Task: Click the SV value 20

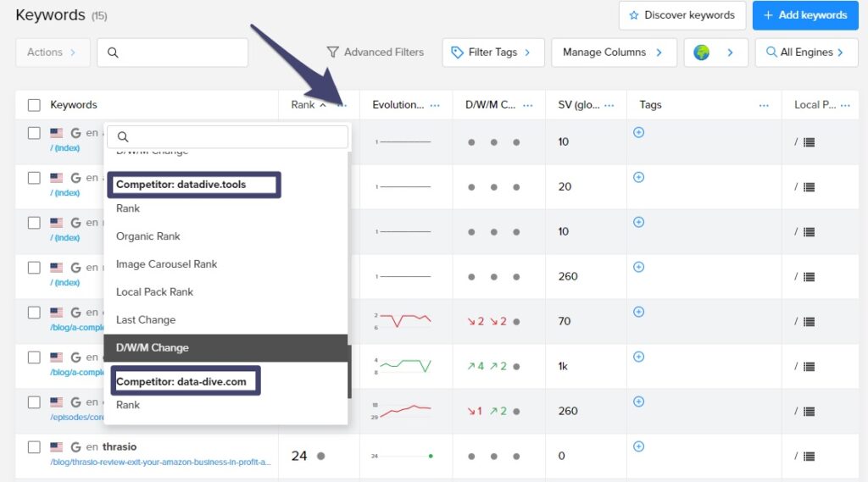Action: (x=565, y=186)
